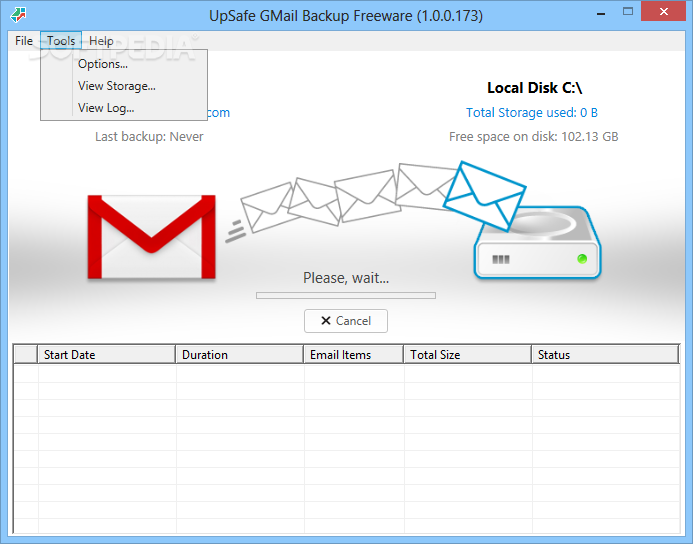Choose Options... from Tools menu

pyautogui.click(x=103, y=64)
